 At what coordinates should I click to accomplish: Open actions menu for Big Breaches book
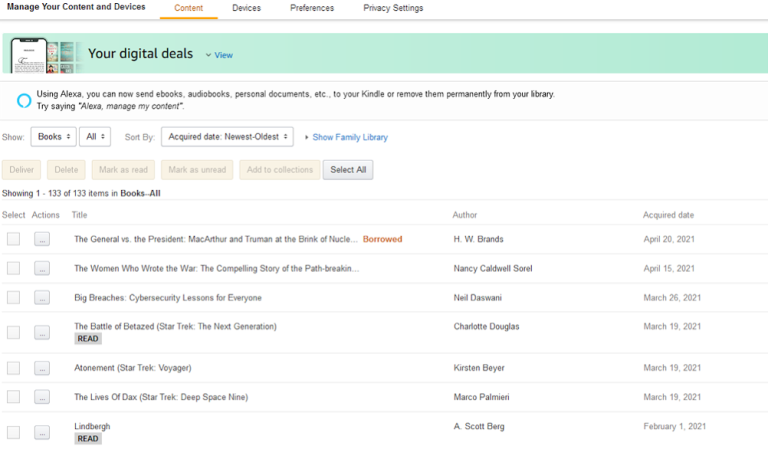tap(42, 297)
